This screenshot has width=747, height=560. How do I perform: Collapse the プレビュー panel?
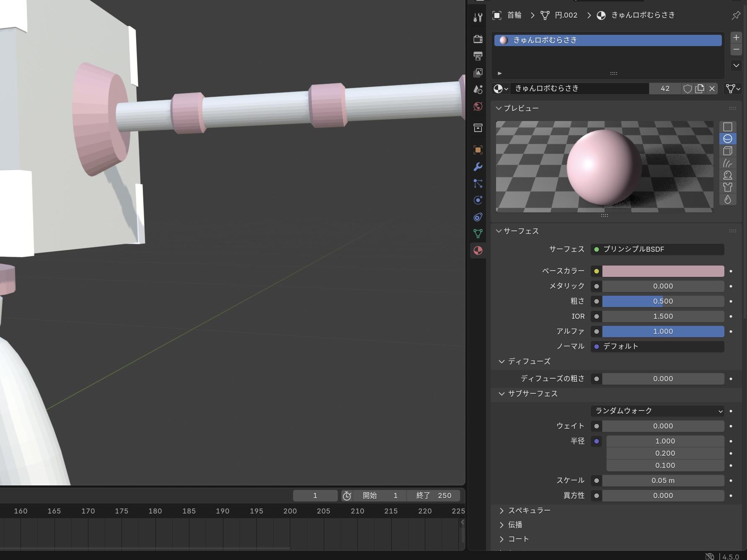tap(521, 108)
